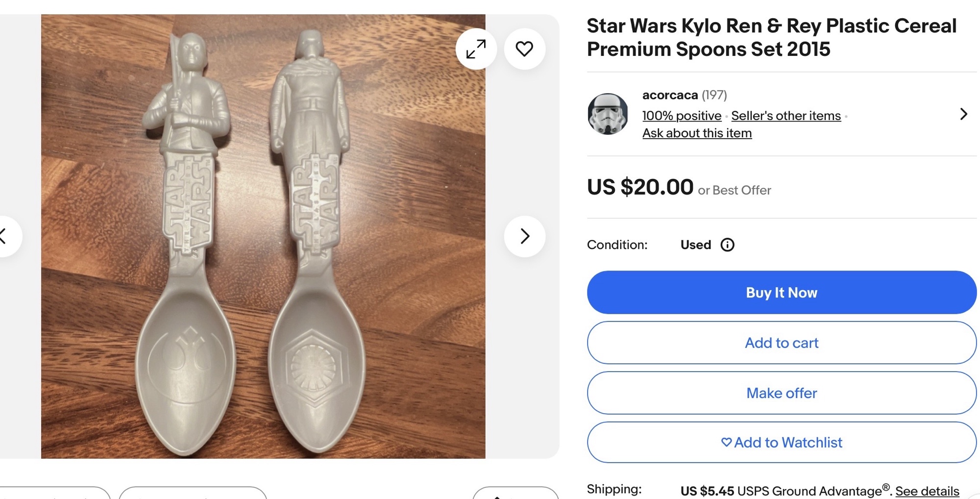980x499 pixels.
Task: Click the seller feedback count (197)
Action: (714, 95)
